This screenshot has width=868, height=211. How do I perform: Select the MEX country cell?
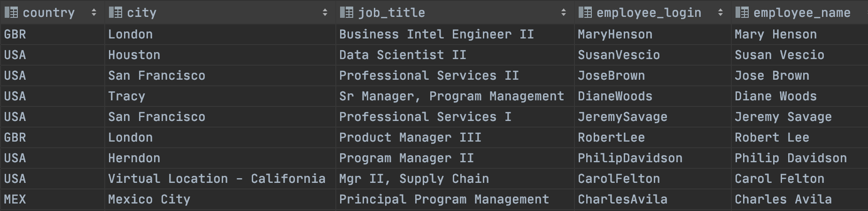point(52,199)
